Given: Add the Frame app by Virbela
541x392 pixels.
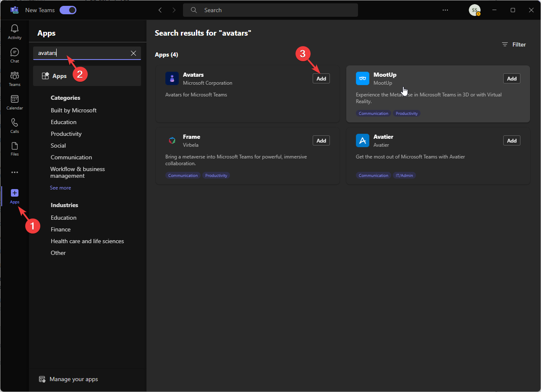Looking at the screenshot, I should click(x=321, y=140).
